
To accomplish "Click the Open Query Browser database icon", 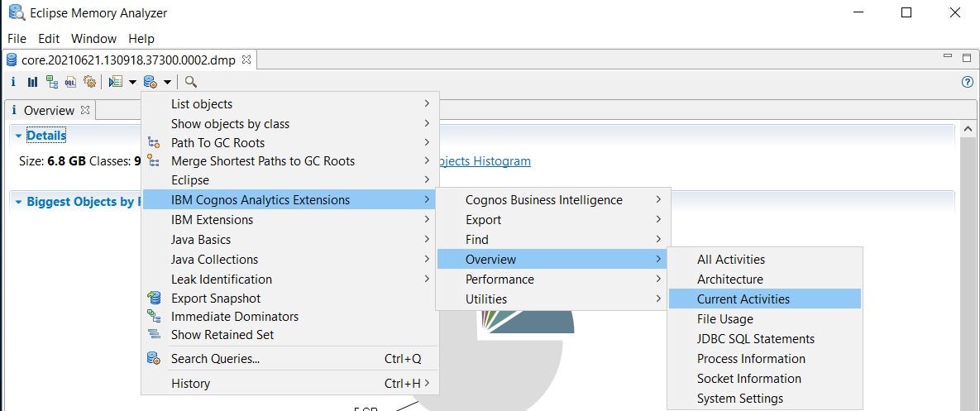I will [150, 82].
